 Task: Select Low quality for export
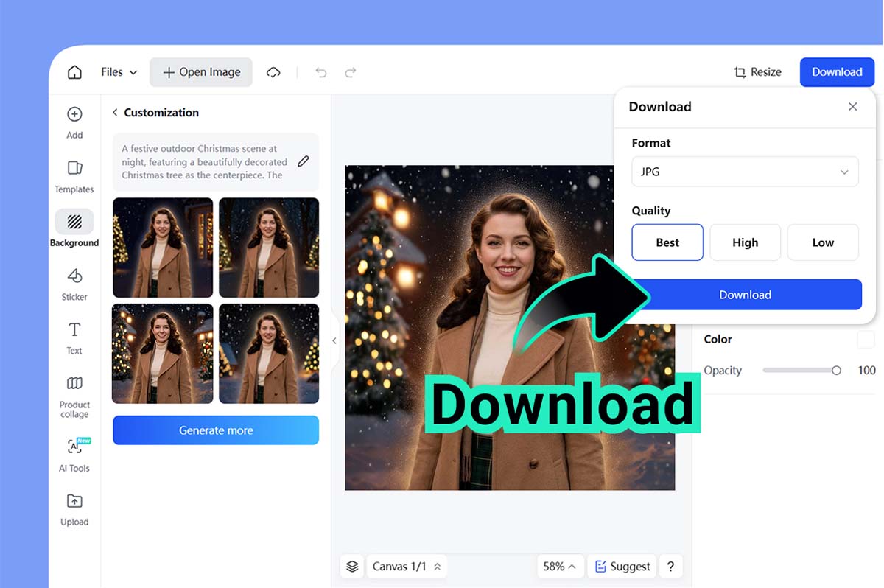coord(823,242)
